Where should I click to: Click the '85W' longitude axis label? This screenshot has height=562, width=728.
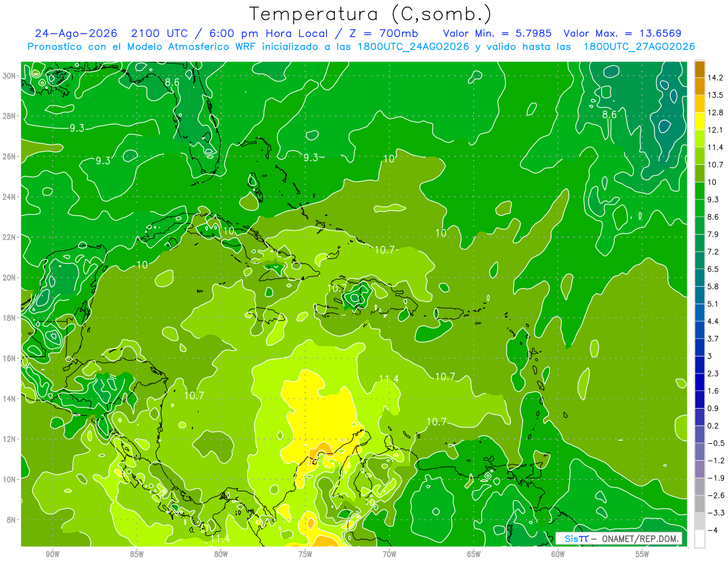(137, 554)
